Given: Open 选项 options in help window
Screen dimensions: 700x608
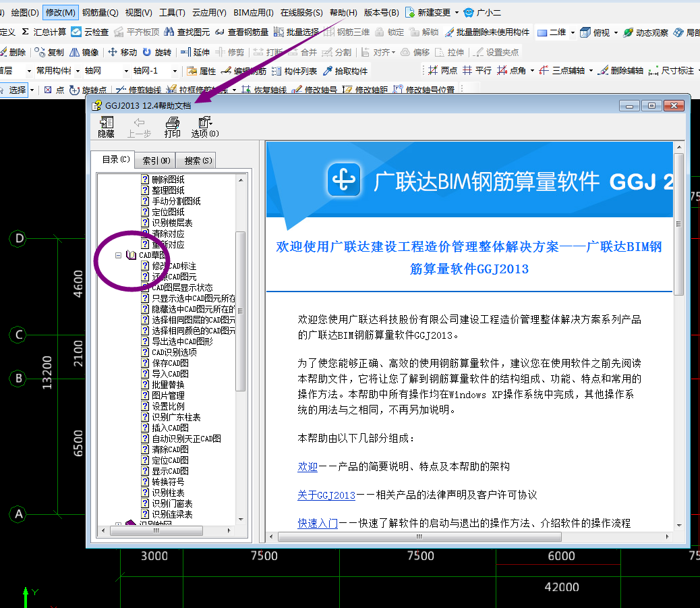Looking at the screenshot, I should coord(205,127).
